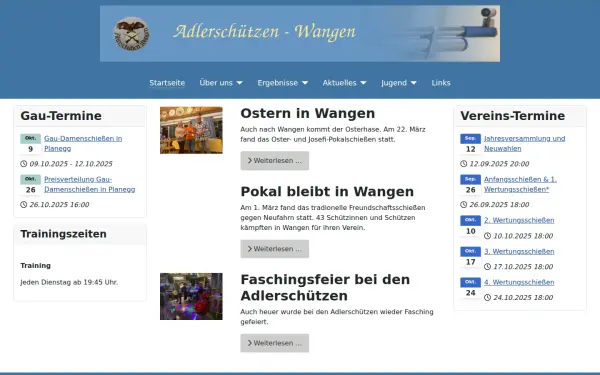The height and width of the screenshot is (375, 600).
Task: Click clock icon beside 24.10.2025 18:00
Action: coord(487,298)
